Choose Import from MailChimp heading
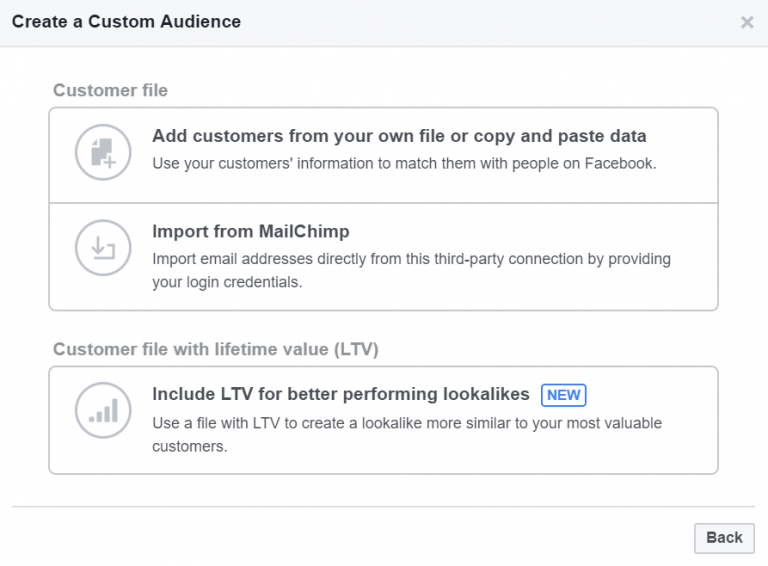 click(x=250, y=231)
